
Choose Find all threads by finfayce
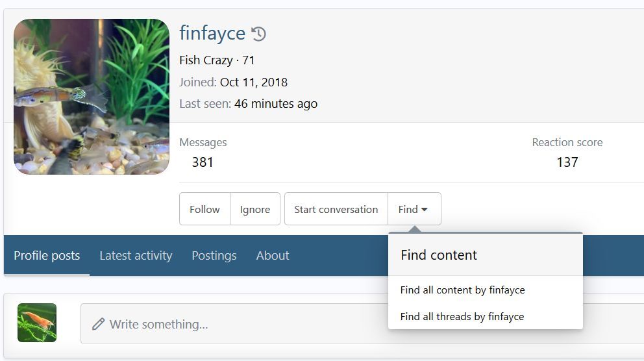click(x=462, y=316)
